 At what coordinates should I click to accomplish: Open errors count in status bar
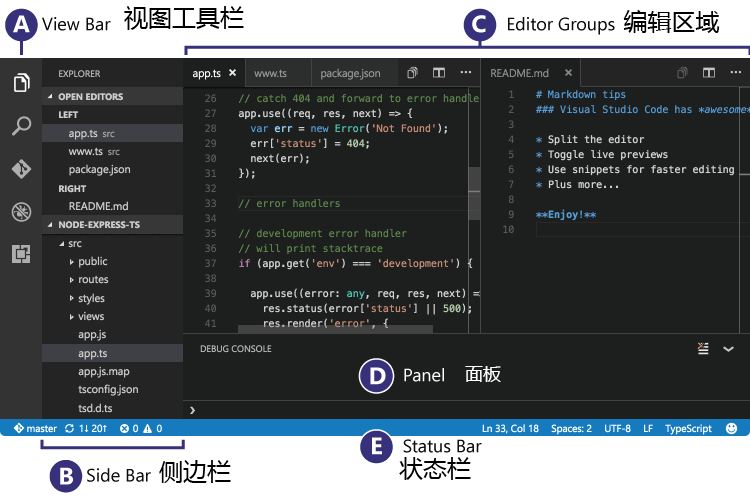click(129, 428)
